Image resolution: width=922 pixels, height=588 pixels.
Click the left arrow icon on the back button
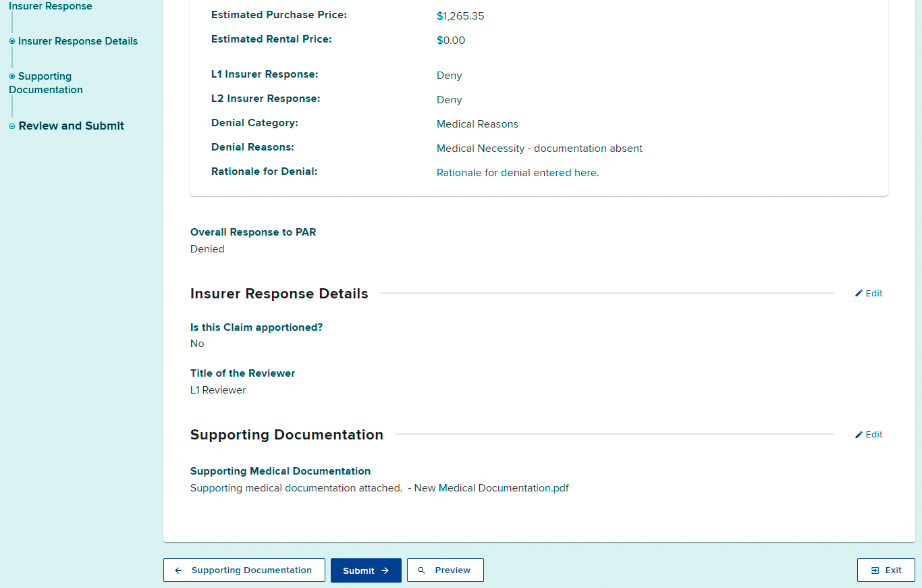coord(178,570)
